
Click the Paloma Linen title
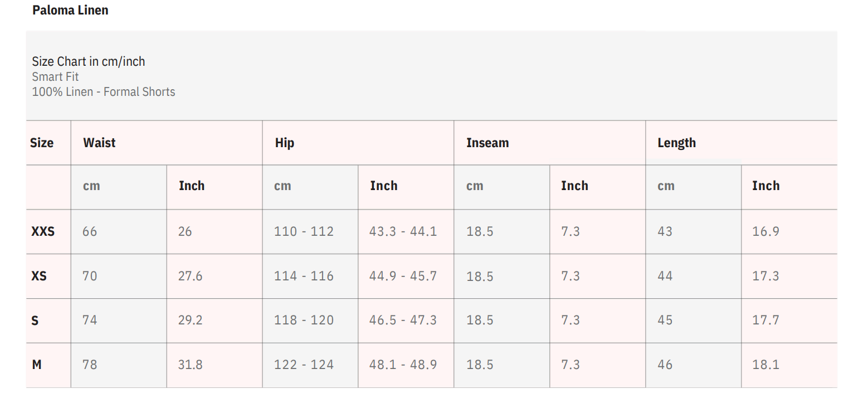[x=70, y=10]
